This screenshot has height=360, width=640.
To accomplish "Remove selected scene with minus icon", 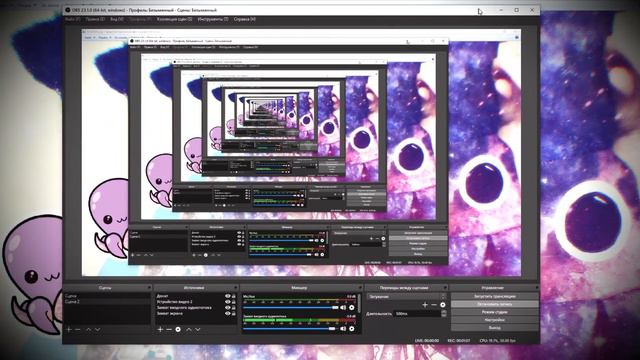I will pyautogui.click(x=78, y=329).
